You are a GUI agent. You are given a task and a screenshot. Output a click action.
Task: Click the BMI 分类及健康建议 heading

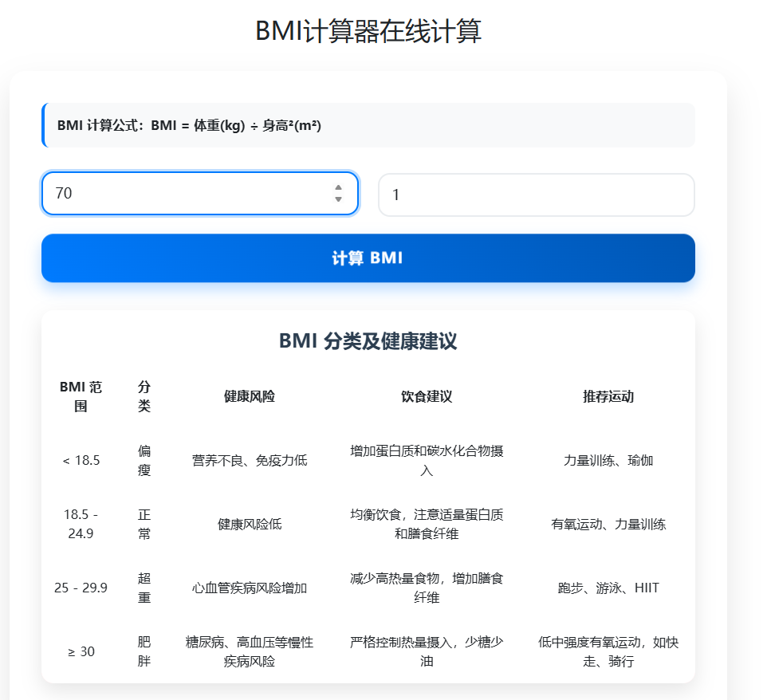pos(368,341)
